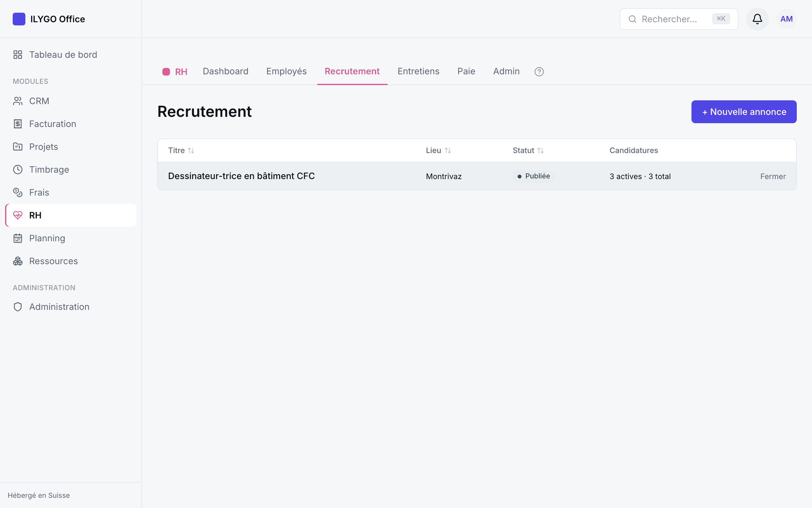Click the Statut column header label

click(523, 150)
